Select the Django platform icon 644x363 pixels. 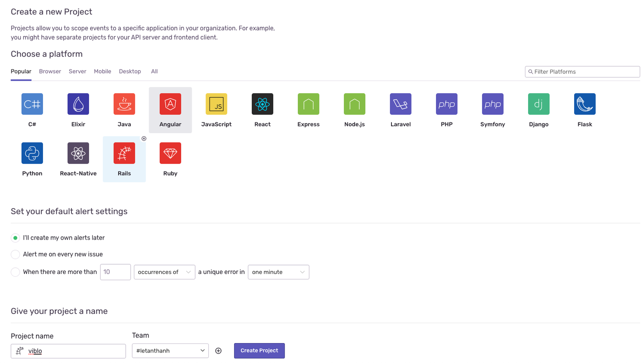tap(539, 104)
